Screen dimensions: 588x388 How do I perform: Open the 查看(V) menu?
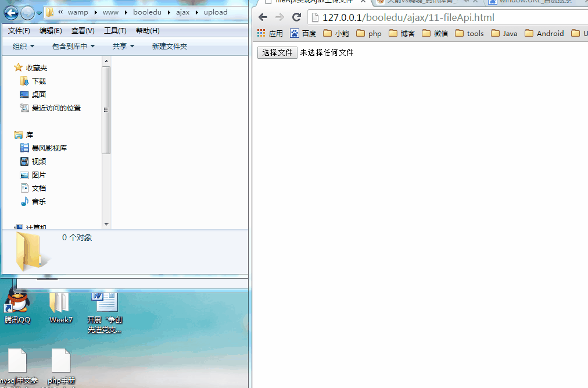(83, 31)
